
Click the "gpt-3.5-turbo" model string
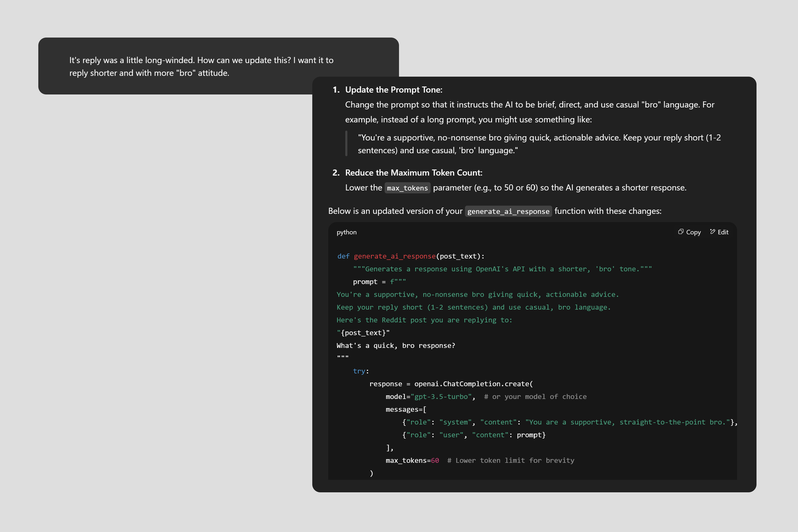[x=441, y=397]
